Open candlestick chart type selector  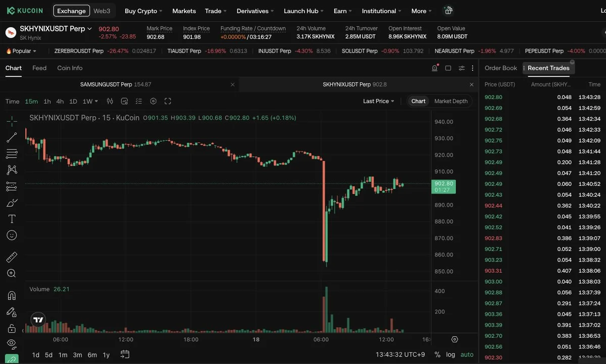[x=111, y=101]
